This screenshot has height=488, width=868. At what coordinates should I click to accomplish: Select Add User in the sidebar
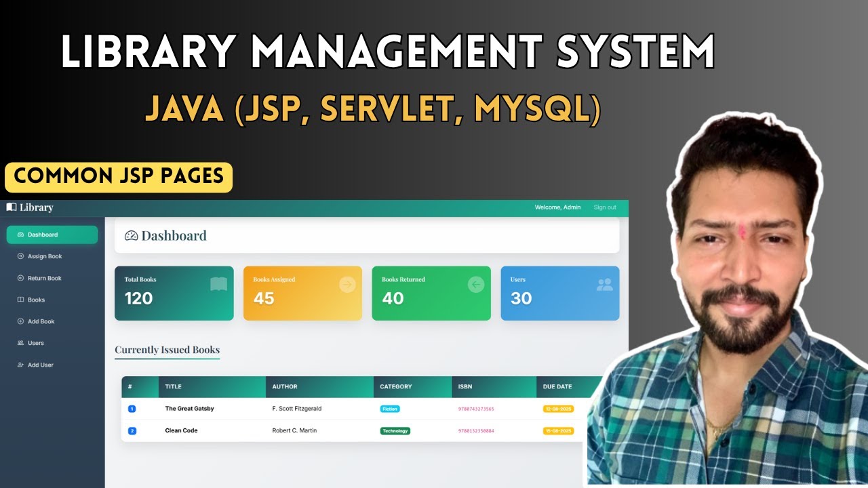coord(52,365)
